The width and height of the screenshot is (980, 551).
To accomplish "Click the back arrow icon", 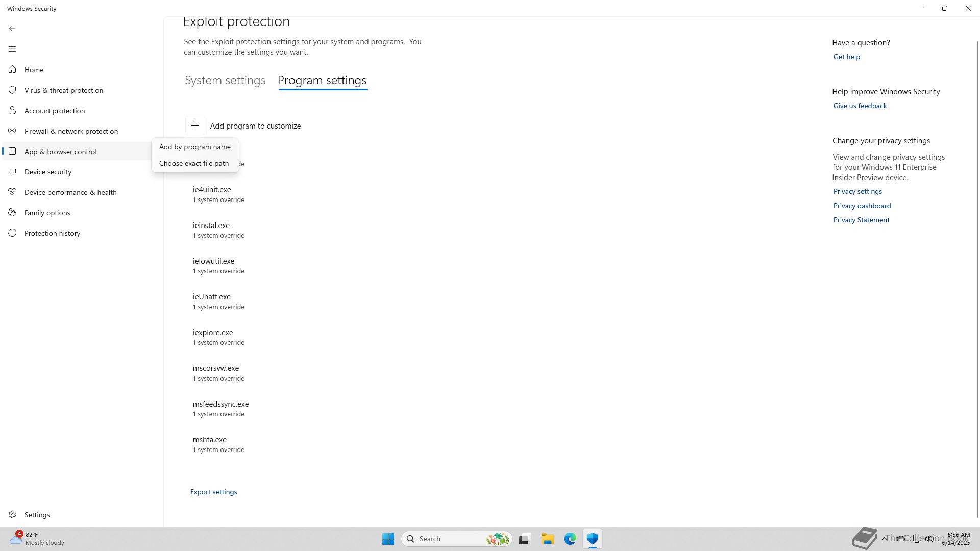I will coord(12,29).
